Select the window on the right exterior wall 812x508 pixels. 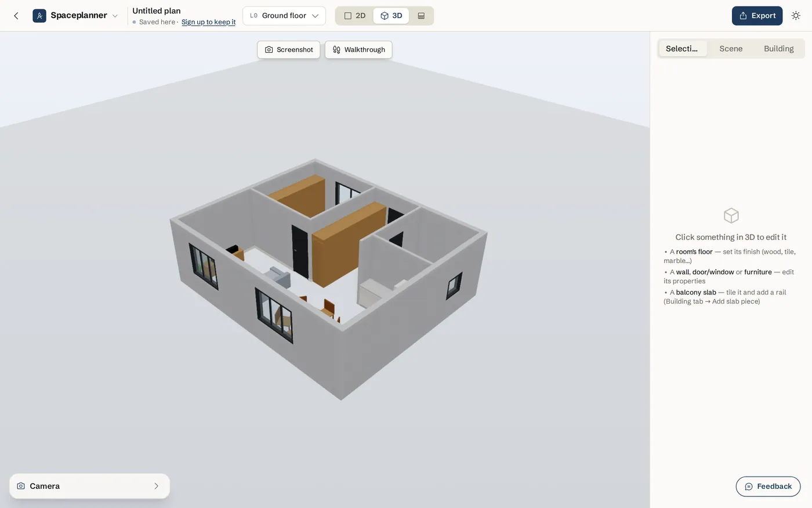click(454, 286)
